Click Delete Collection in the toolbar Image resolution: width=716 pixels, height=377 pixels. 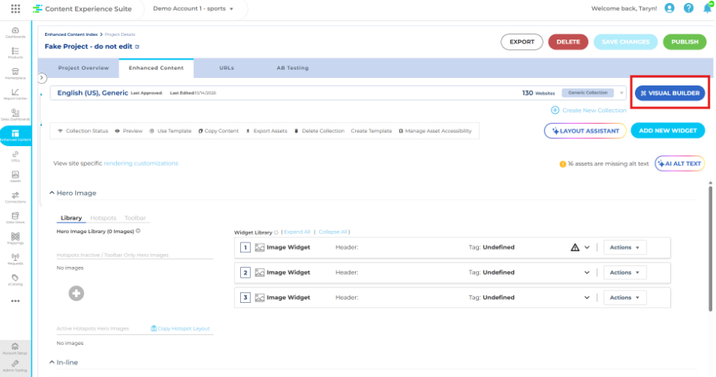click(319, 131)
